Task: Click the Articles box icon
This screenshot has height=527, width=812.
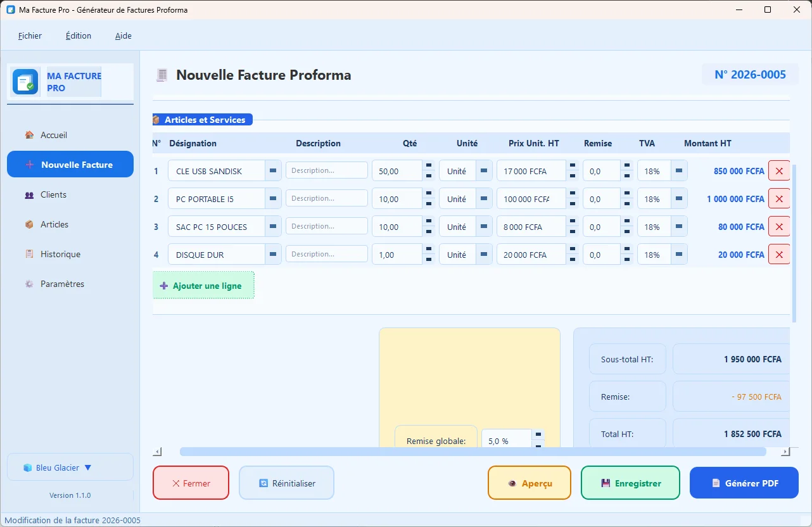Action: 29,225
